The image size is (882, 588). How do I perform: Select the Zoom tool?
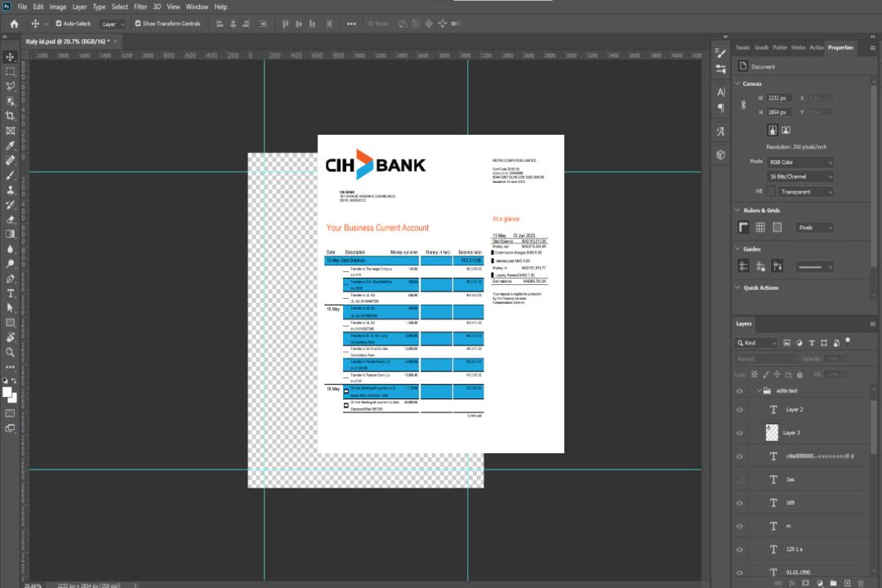(x=11, y=352)
